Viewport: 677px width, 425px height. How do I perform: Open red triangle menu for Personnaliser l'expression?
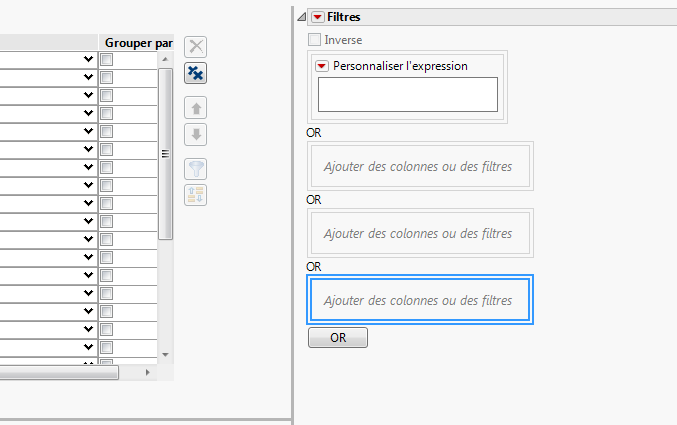pos(322,66)
